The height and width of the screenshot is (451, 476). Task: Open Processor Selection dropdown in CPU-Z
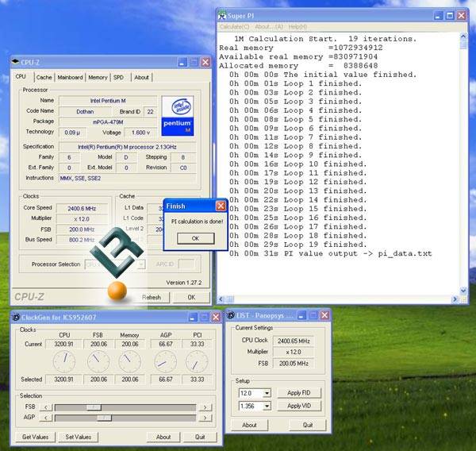point(141,264)
